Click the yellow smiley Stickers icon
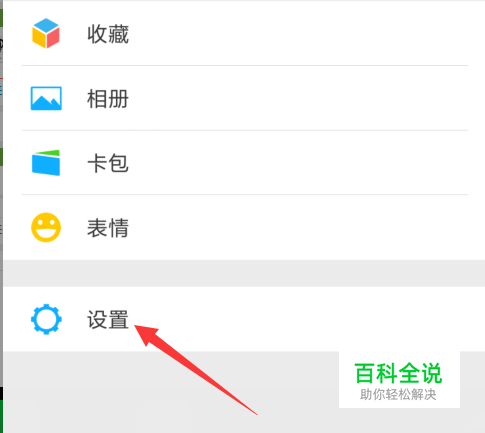This screenshot has width=485, height=433. (46, 227)
